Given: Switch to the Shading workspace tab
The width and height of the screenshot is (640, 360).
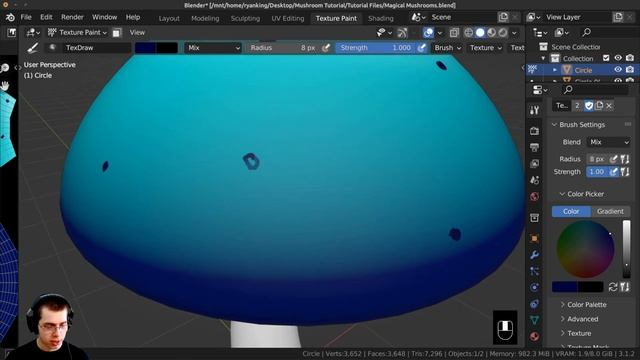Looking at the screenshot, I should (381, 18).
